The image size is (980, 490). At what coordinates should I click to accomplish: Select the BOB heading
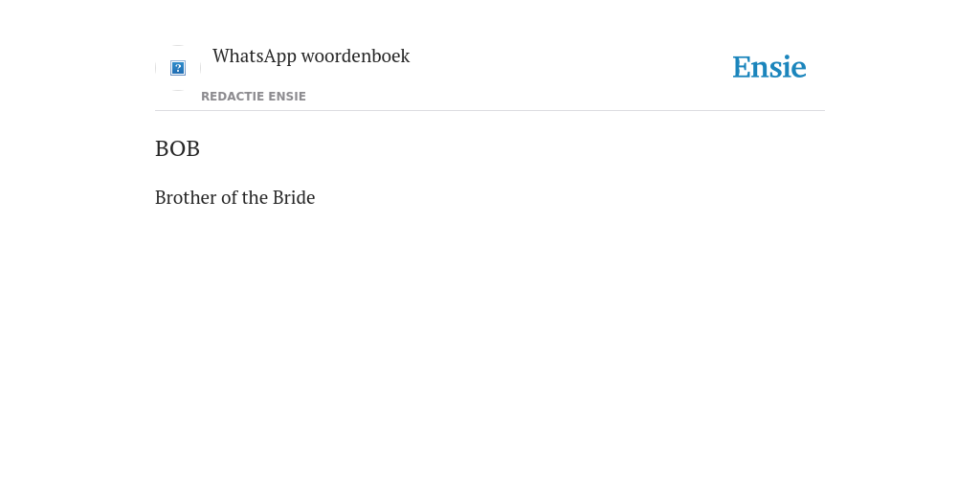tap(177, 148)
